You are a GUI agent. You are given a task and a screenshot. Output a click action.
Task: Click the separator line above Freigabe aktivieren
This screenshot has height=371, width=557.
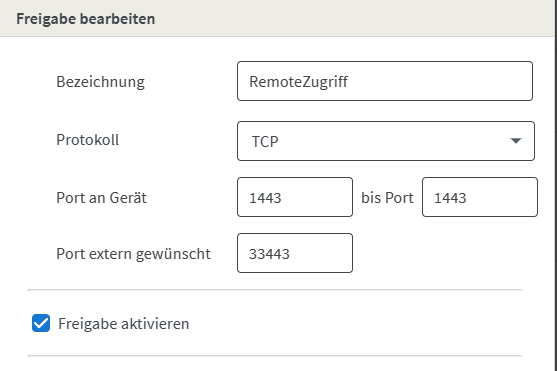275,290
